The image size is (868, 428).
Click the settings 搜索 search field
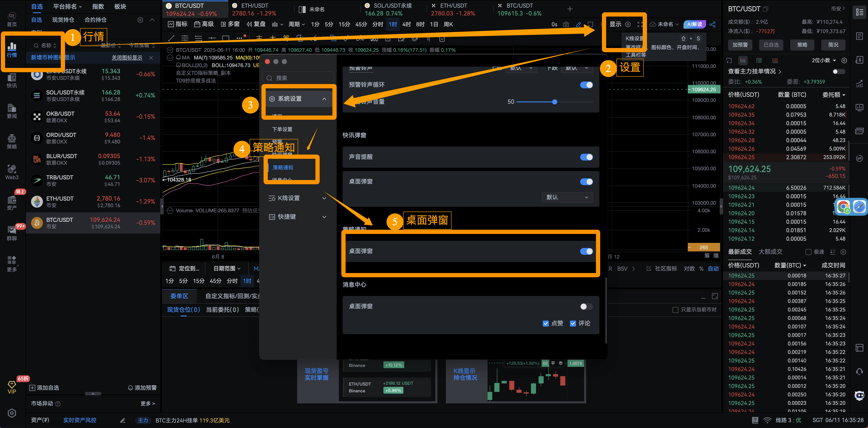point(298,78)
